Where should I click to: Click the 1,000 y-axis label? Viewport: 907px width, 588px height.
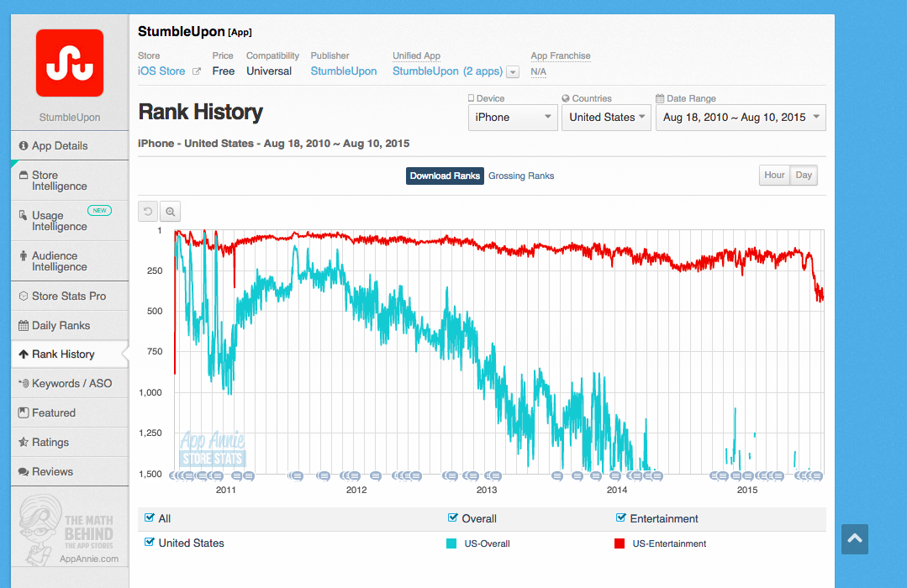[150, 392]
